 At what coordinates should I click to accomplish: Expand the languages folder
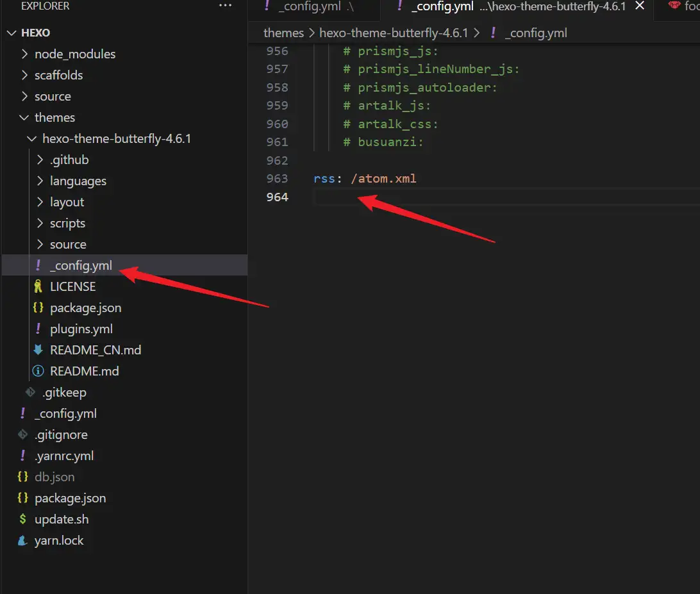click(40, 181)
